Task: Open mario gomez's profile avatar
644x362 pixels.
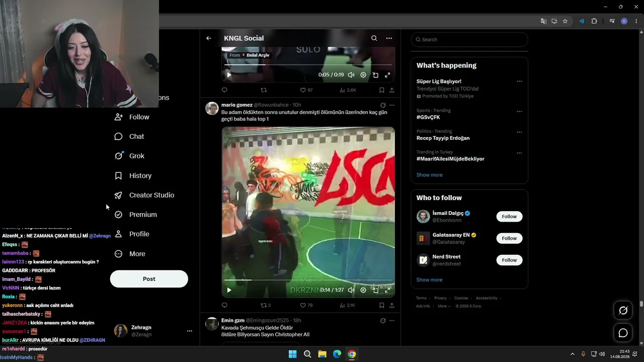Action: pos(212,108)
